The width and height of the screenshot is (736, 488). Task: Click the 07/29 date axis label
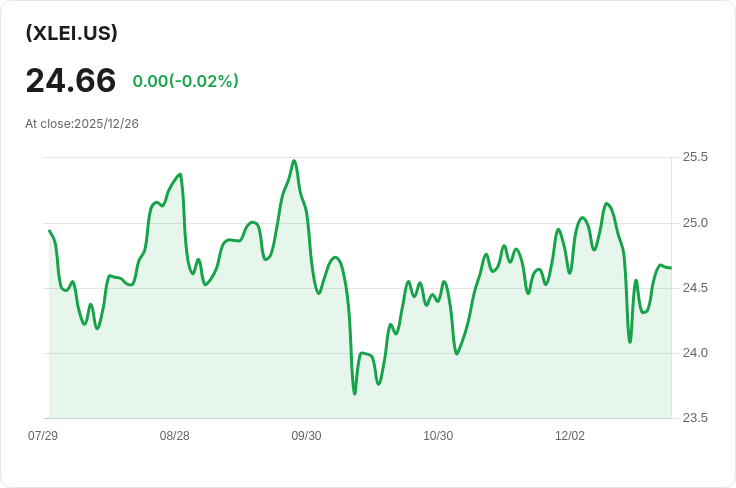coord(43,436)
